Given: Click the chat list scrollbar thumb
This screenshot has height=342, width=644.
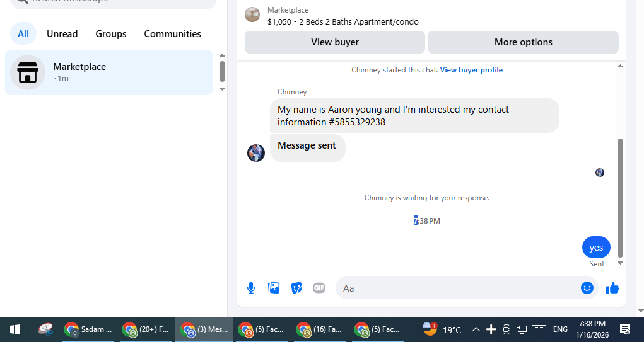Looking at the screenshot, I should point(222,71).
